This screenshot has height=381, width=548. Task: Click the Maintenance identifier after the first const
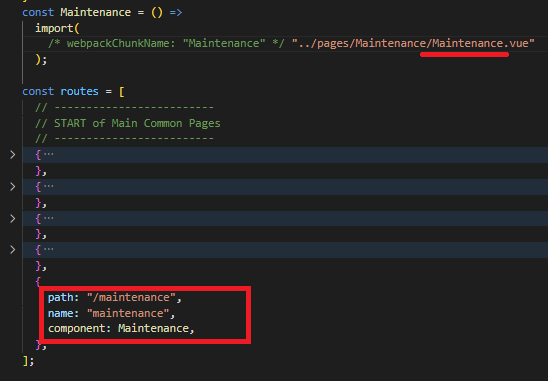click(x=95, y=12)
